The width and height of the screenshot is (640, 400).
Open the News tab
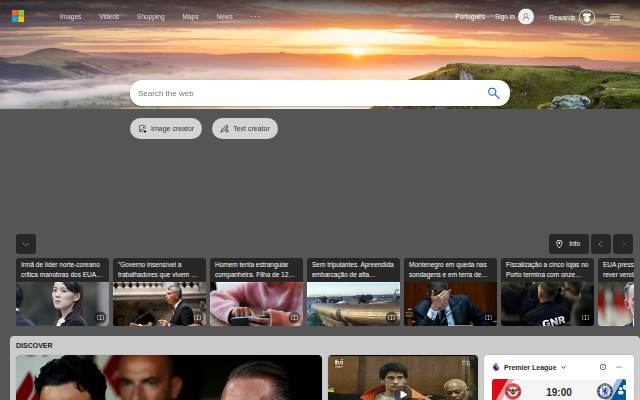tap(224, 17)
